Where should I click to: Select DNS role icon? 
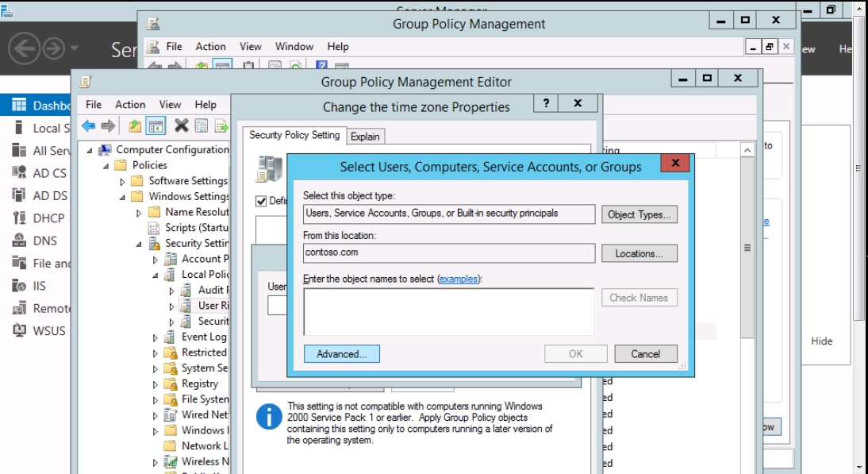[19, 241]
